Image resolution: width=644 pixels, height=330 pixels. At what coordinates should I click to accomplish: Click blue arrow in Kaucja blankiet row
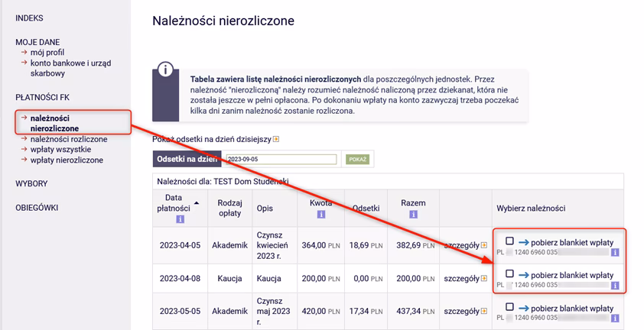point(524,276)
